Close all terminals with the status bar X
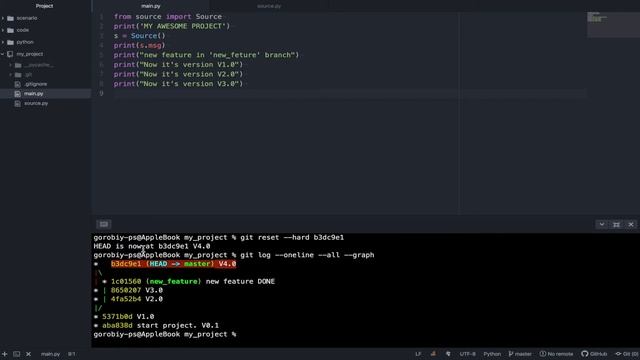 28,354
